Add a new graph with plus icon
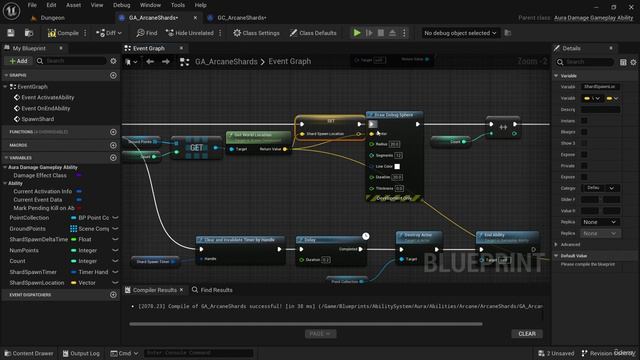This screenshot has width=640, height=360. 113,76
